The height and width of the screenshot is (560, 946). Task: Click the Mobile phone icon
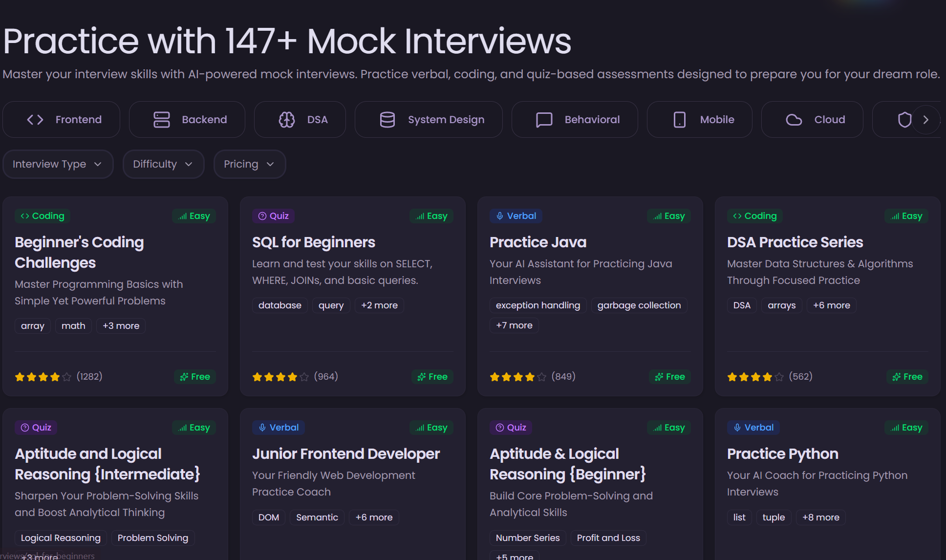coord(679,119)
